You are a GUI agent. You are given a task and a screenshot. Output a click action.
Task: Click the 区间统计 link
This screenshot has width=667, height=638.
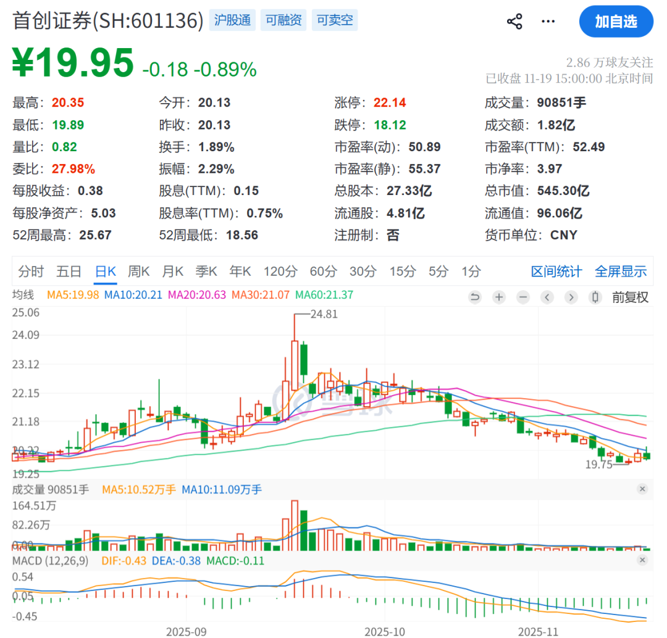pyautogui.click(x=556, y=271)
